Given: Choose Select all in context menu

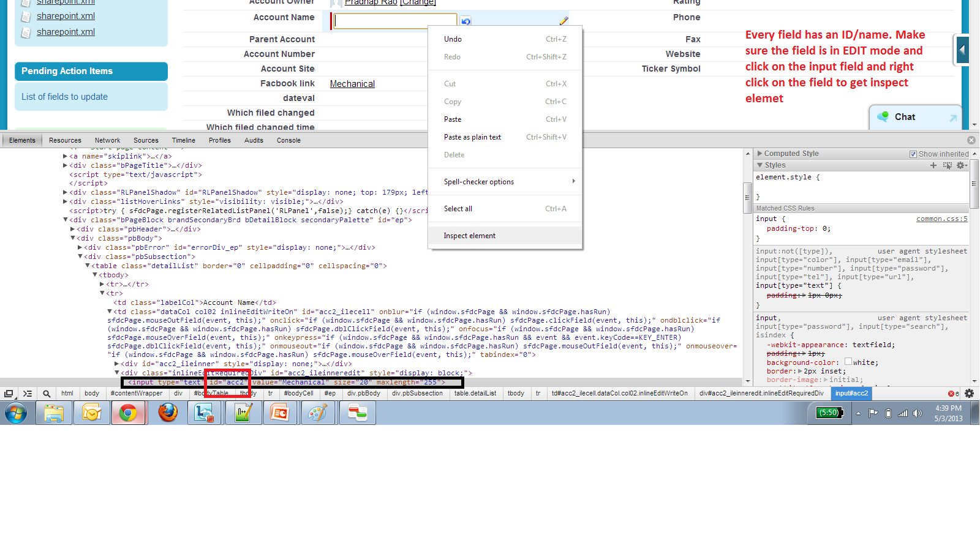Looking at the screenshot, I should (x=505, y=209).
